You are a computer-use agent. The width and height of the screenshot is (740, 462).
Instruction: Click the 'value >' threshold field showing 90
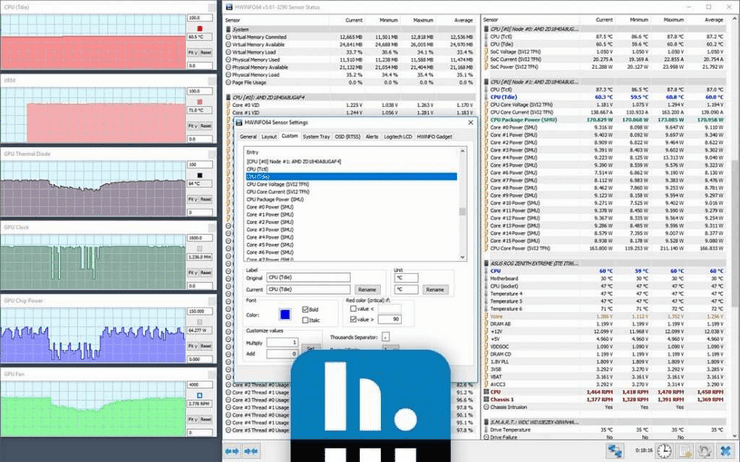[389, 319]
